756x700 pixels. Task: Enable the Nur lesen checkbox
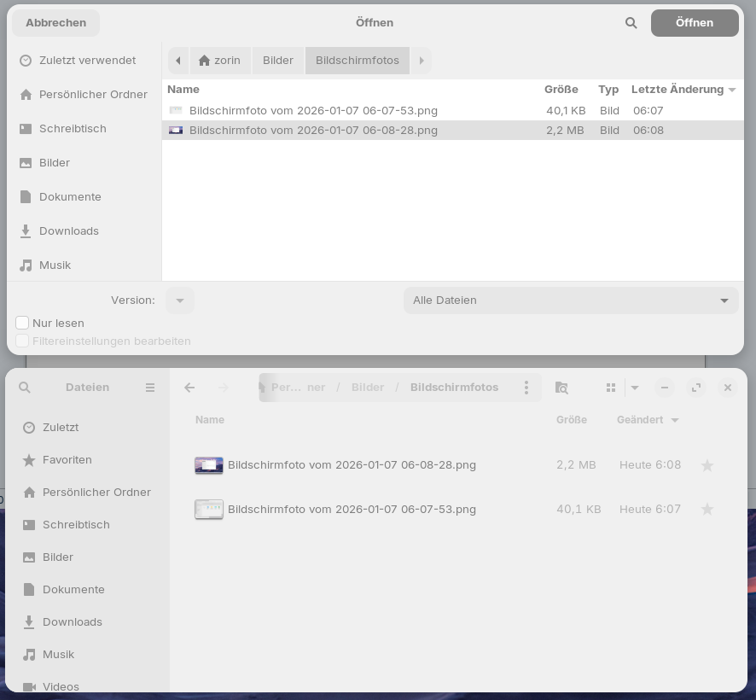click(23, 323)
